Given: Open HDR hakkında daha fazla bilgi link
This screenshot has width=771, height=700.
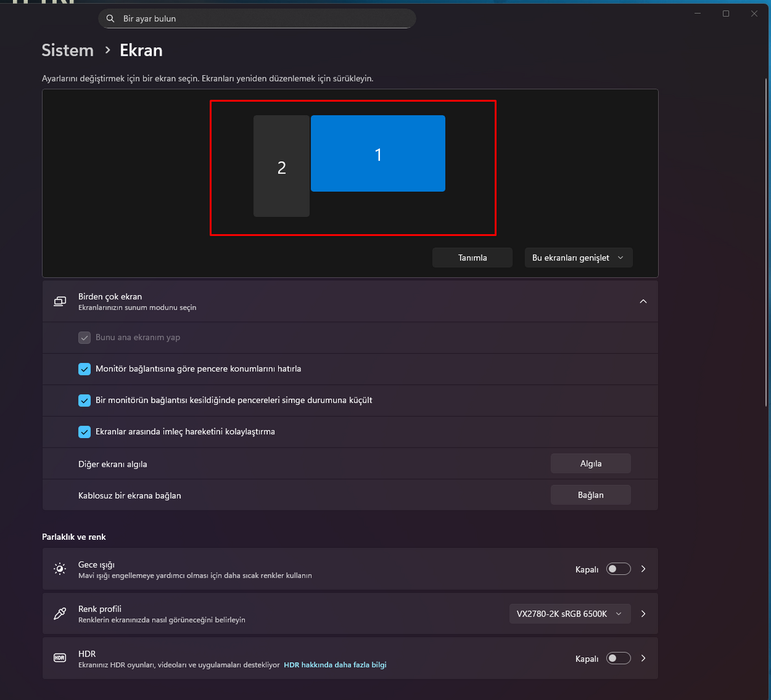Looking at the screenshot, I should [x=335, y=664].
